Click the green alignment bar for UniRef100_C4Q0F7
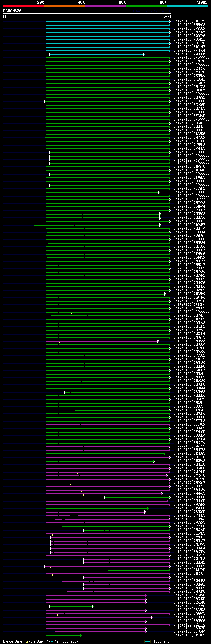Image resolution: width=211 pixels, height=644 pixels. (97, 225)
